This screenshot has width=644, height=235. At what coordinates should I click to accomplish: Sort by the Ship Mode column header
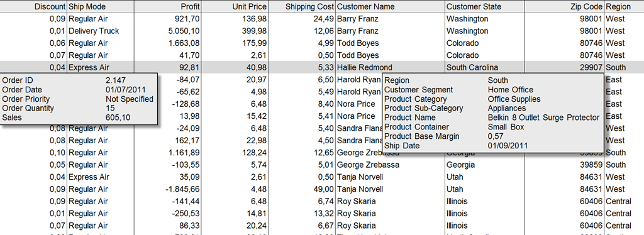coord(100,6)
